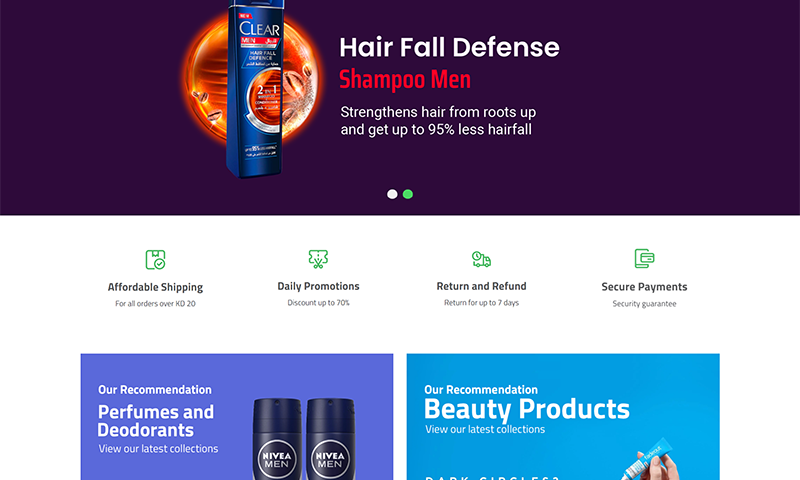Click the Nivea Men deodorant cans image
Screen dimensions: 800x480
pyautogui.click(x=304, y=439)
